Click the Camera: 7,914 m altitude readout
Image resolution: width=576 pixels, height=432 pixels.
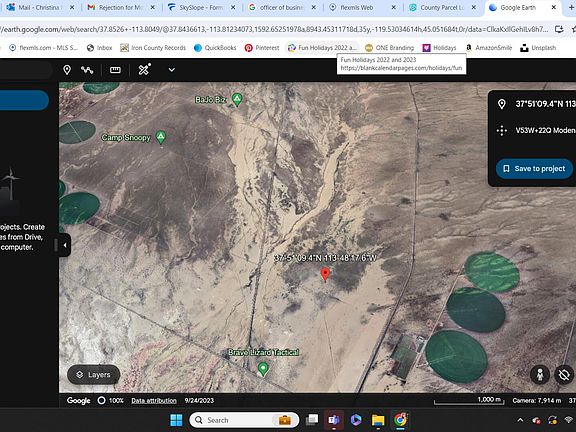click(537, 400)
